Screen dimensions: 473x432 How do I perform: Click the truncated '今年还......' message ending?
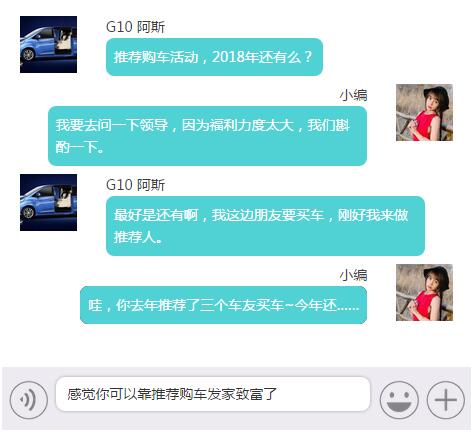coord(327,305)
